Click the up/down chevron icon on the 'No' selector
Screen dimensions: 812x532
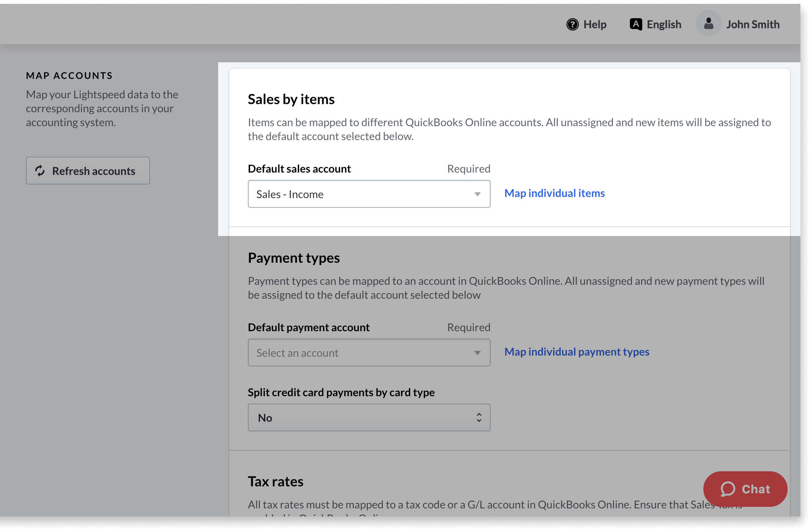coord(478,417)
